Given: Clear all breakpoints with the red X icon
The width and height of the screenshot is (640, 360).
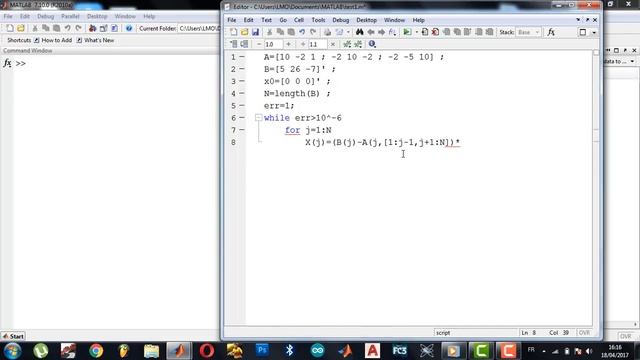Looking at the screenshot, I should click(x=436, y=32).
